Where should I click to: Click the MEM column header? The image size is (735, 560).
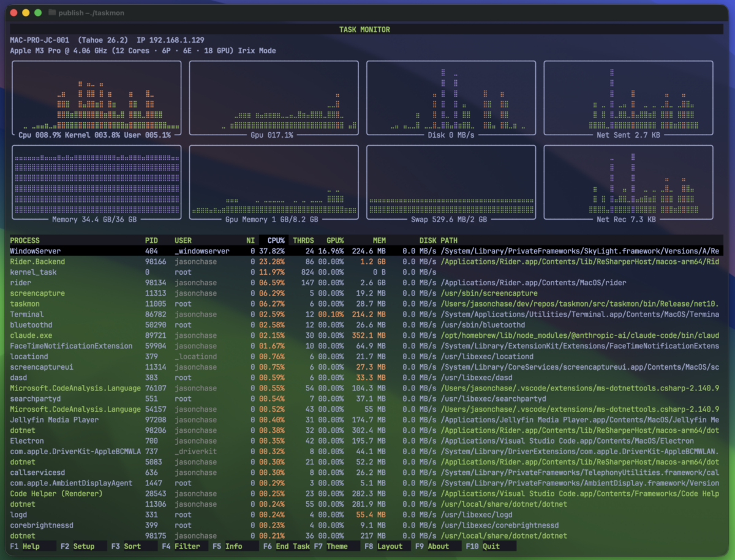tap(379, 241)
